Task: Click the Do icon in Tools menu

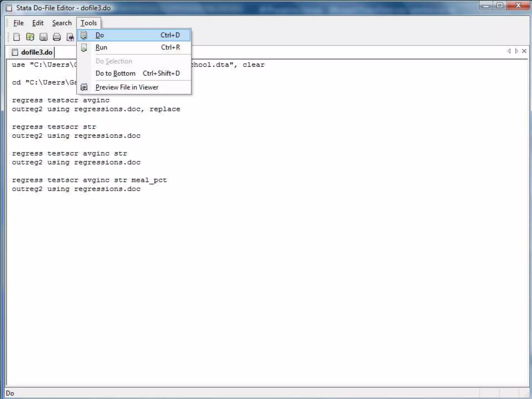Action: tap(84, 35)
